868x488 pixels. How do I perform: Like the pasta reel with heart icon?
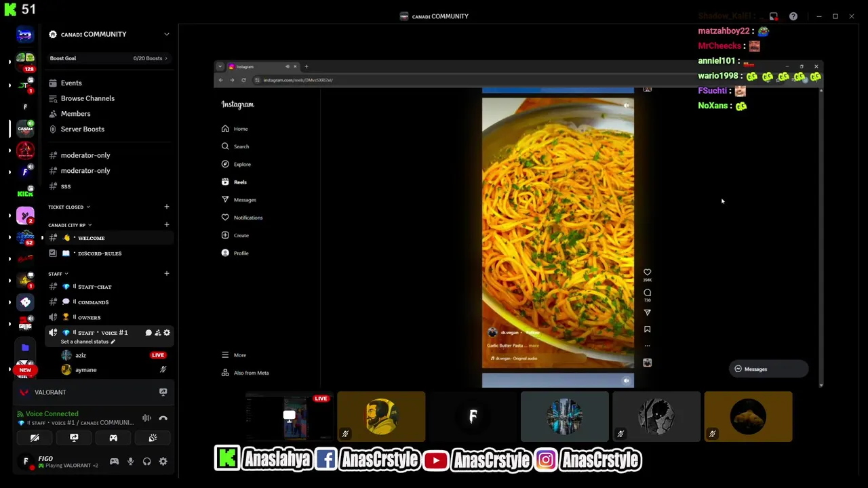coord(647,272)
